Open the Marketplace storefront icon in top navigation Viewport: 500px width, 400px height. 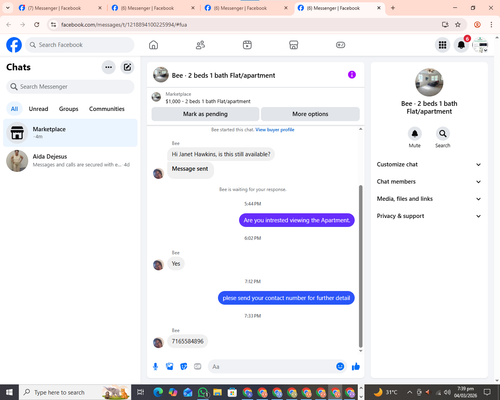click(x=294, y=45)
